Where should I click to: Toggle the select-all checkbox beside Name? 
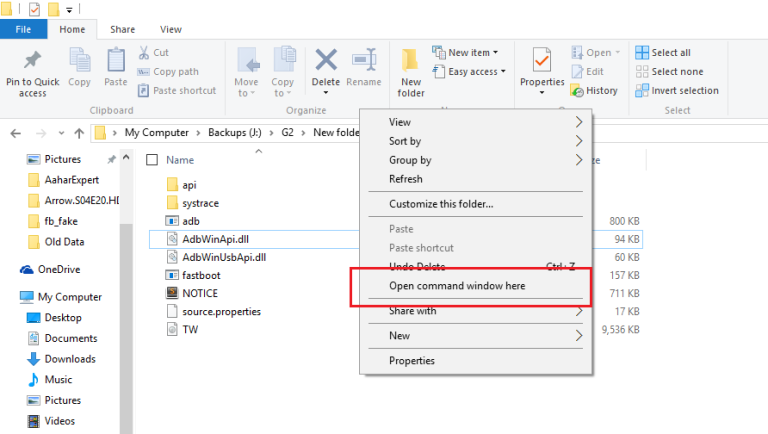(x=152, y=160)
